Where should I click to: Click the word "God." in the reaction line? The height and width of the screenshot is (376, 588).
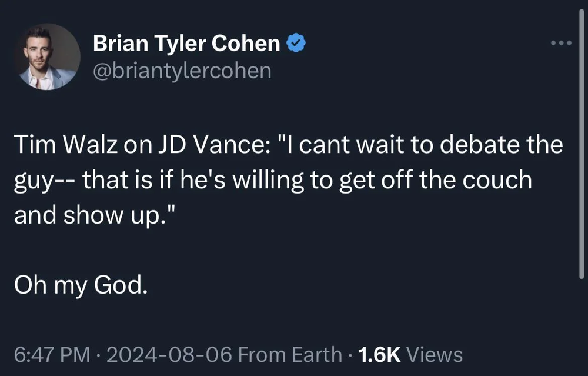point(121,284)
